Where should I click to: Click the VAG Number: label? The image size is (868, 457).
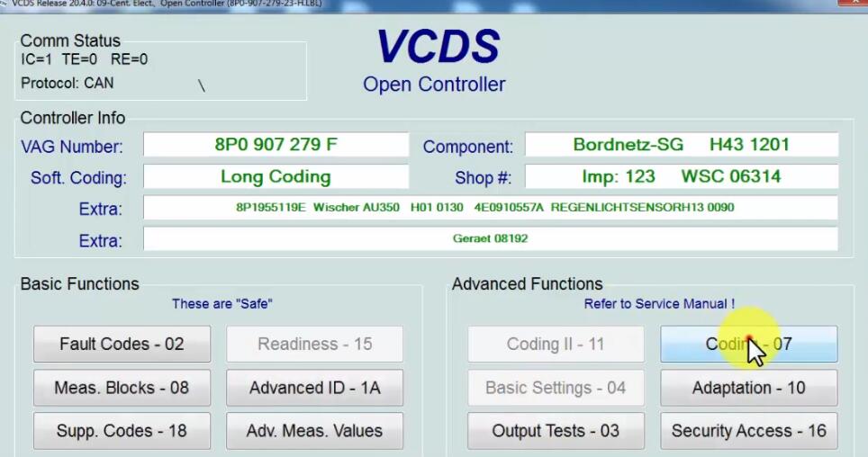click(x=72, y=147)
